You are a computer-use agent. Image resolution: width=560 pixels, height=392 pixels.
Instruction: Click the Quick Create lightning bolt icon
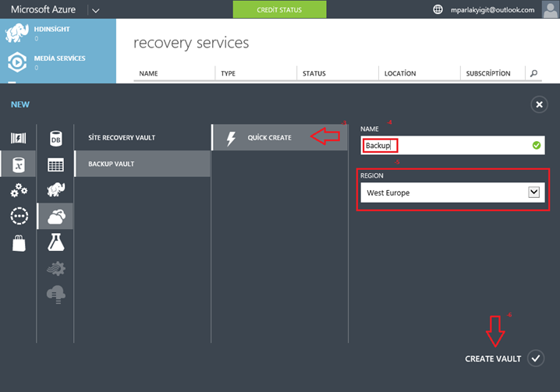point(231,139)
